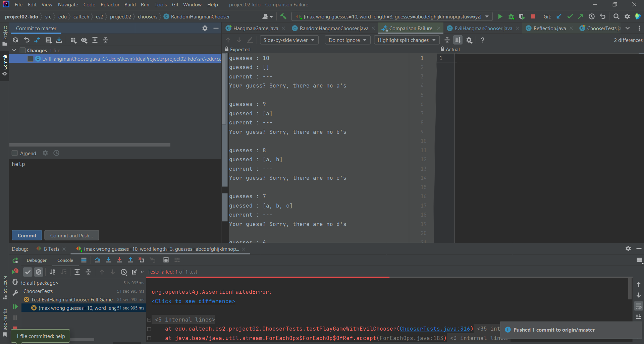Open the Do not ignore dropdown
Screen dimensions: 644x344
347,40
